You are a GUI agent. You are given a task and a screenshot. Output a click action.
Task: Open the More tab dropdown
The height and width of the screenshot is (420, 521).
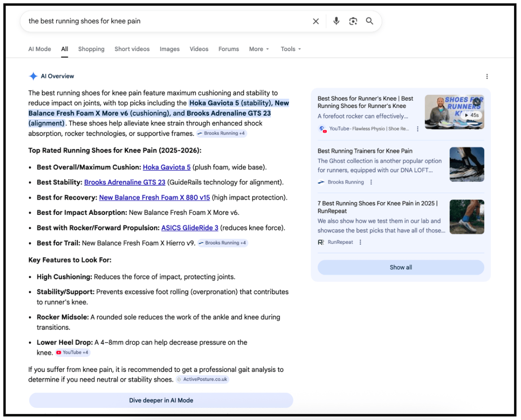(x=258, y=49)
